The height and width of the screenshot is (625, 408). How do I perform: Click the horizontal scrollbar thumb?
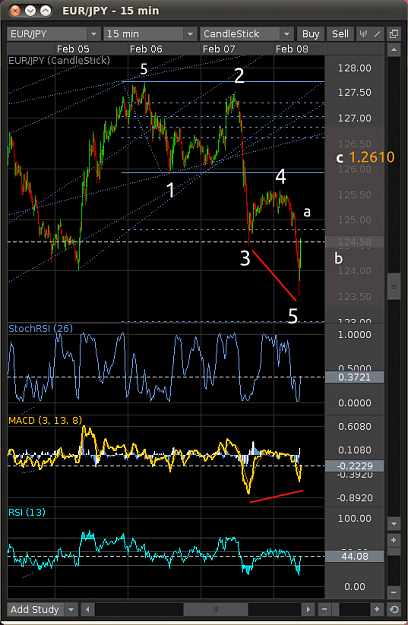tap(216, 609)
